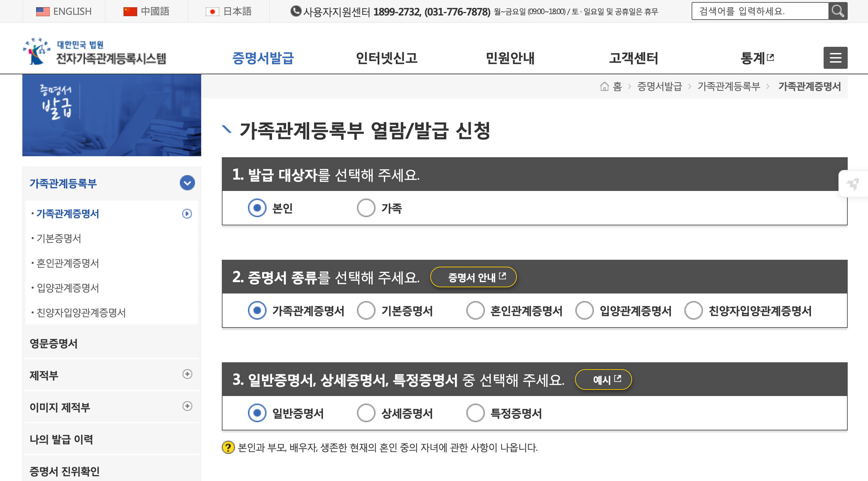Click arrow icon beside 가족관계증명서 sidebar item
This screenshot has height=481, width=868.
tap(187, 214)
